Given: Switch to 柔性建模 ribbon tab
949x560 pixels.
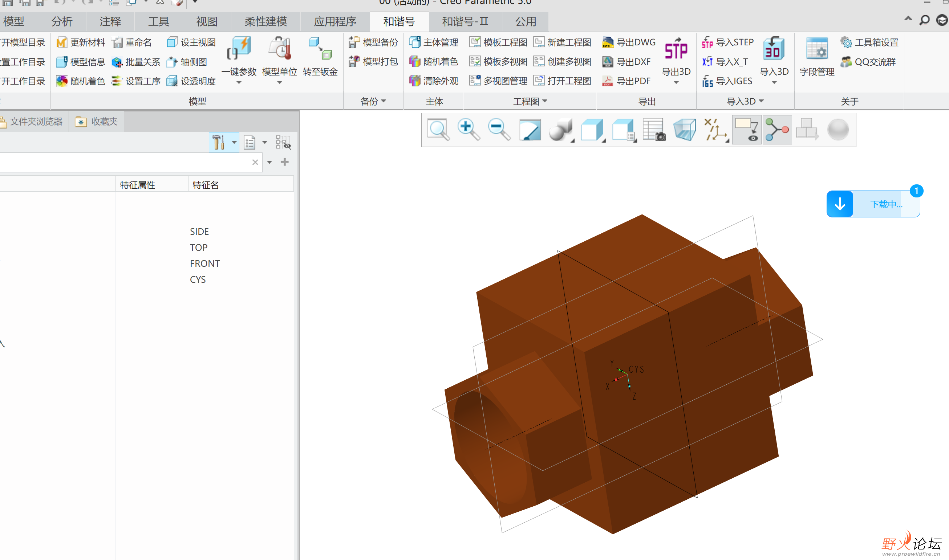Looking at the screenshot, I should coord(265,21).
